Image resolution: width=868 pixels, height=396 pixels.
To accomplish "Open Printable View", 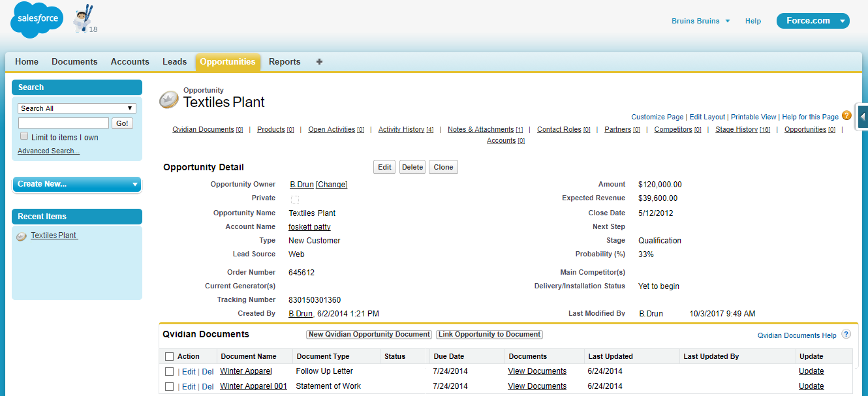I will click(754, 117).
